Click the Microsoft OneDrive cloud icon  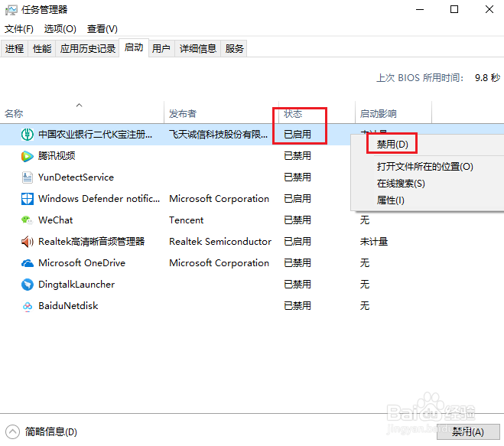tap(28, 263)
